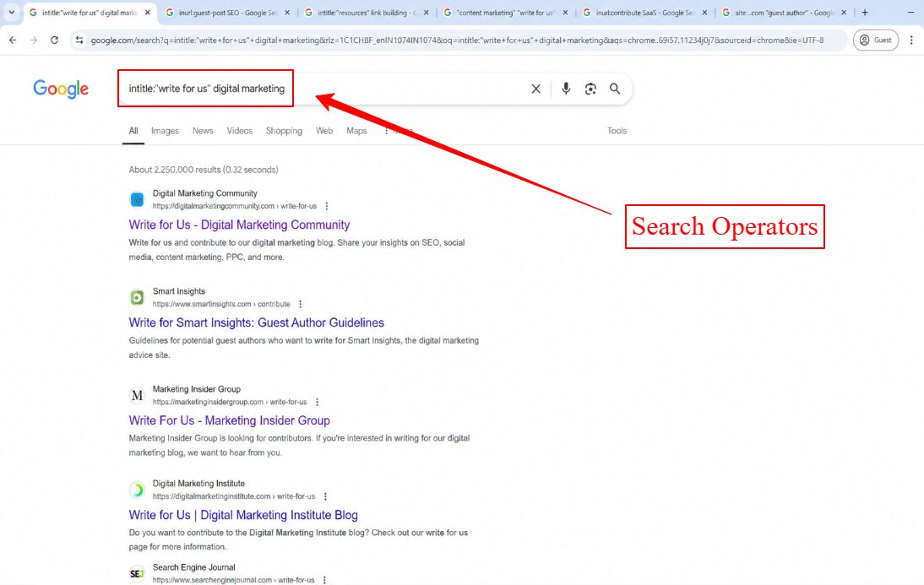Close the inurl:contribute SaaS tab
Screen dimensions: 924x585
pyautogui.click(x=704, y=13)
